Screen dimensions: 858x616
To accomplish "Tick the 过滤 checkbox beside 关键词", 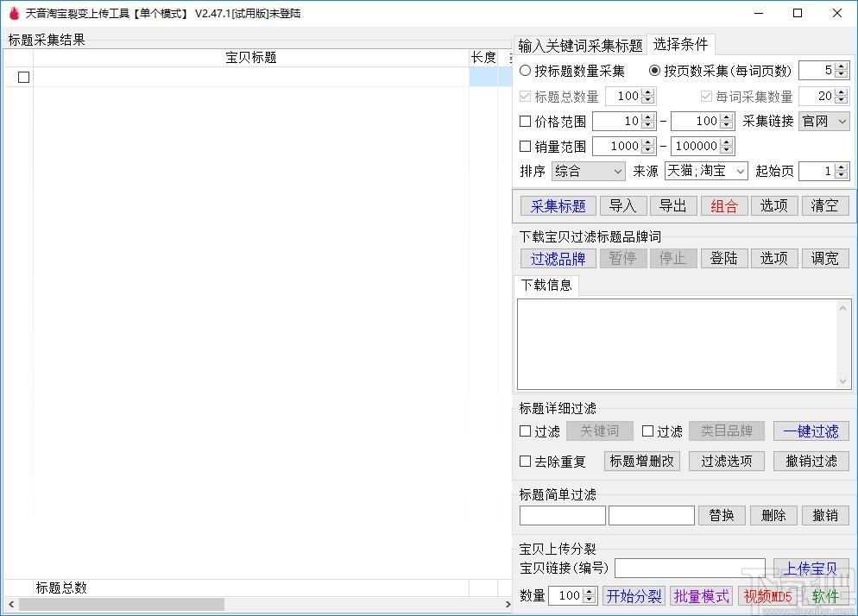I will pyautogui.click(x=526, y=431).
